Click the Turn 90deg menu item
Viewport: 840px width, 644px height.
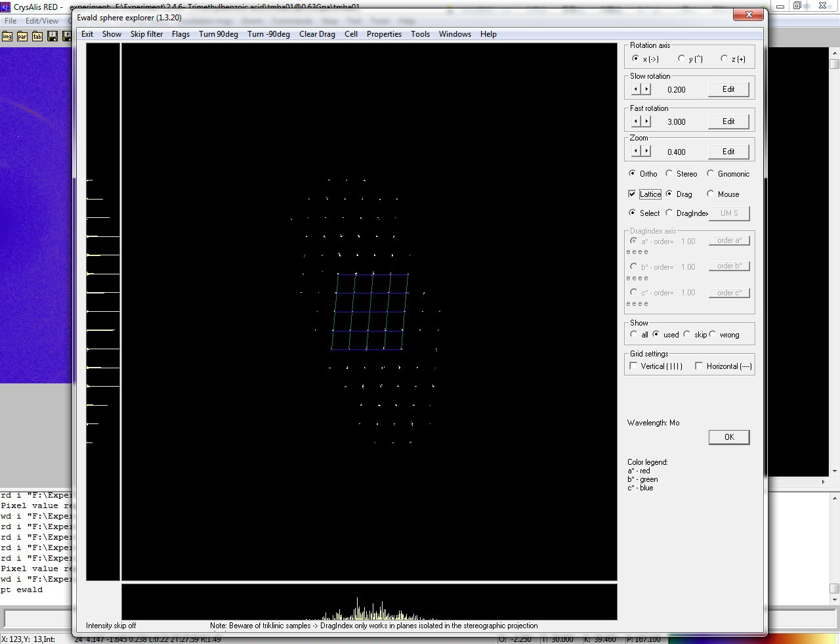(218, 34)
